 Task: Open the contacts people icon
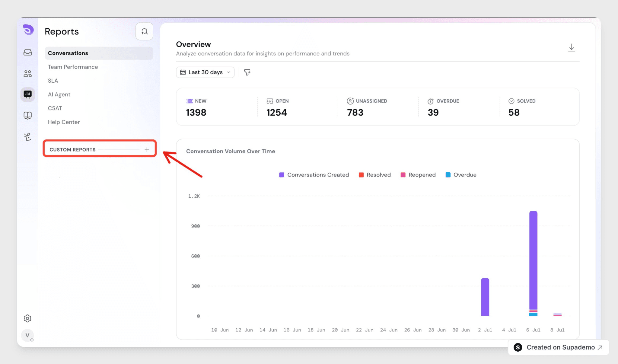pyautogui.click(x=28, y=73)
